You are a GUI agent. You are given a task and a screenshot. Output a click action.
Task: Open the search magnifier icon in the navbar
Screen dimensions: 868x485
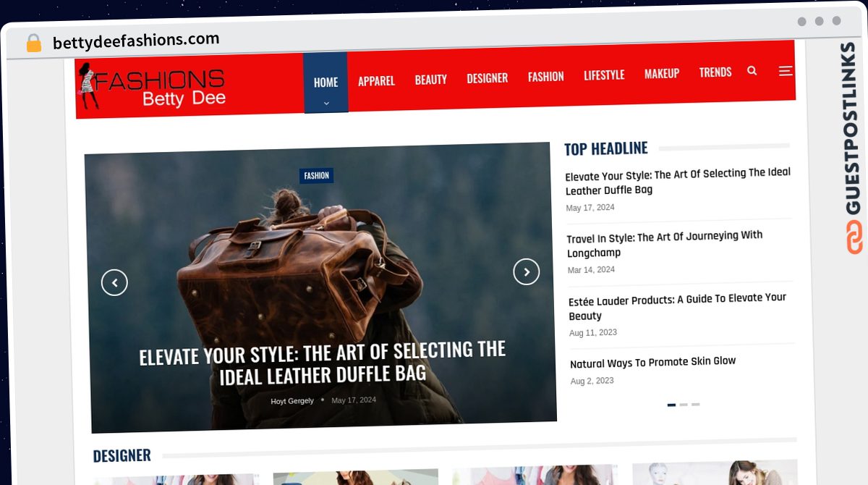click(752, 71)
